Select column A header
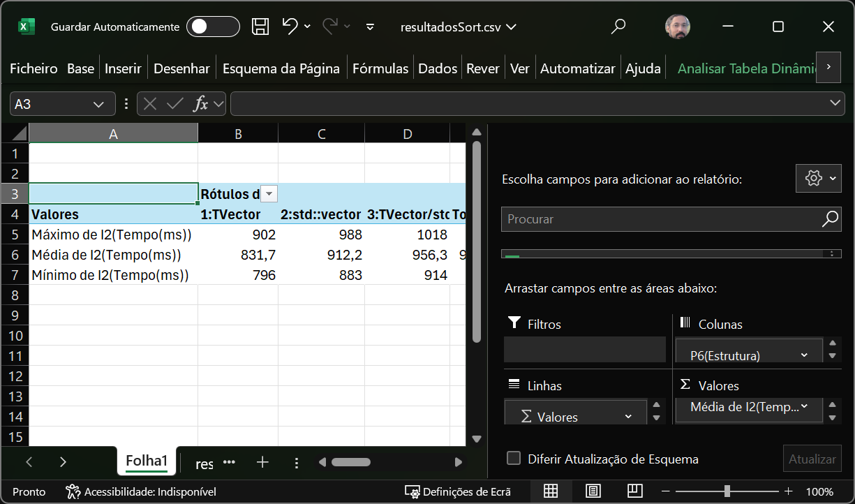 point(113,133)
